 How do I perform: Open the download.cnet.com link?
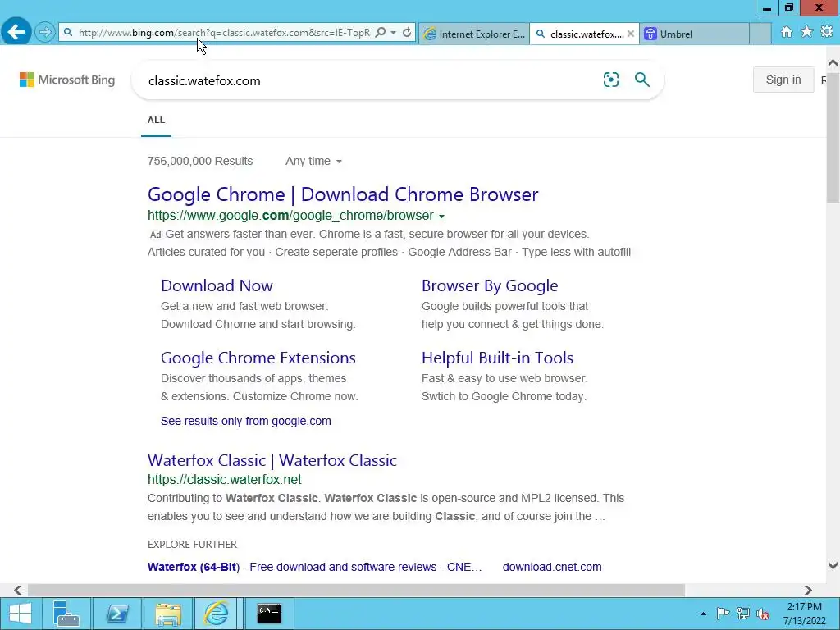tap(552, 567)
